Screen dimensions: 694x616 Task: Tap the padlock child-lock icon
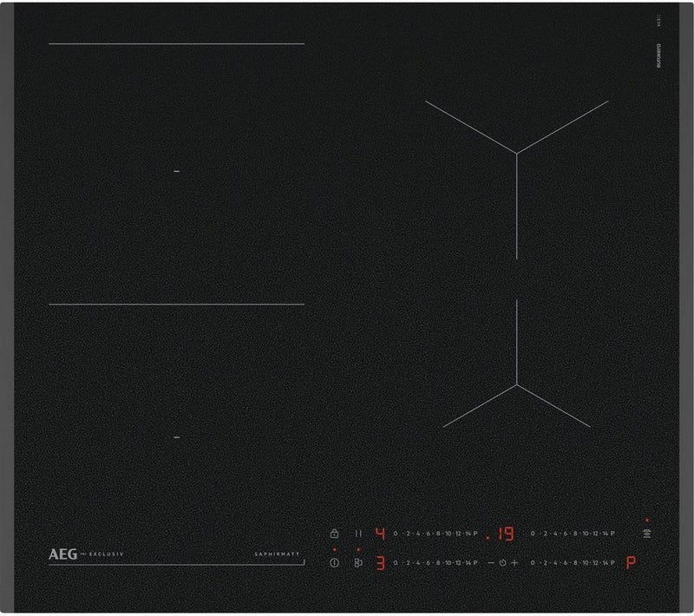point(334,534)
